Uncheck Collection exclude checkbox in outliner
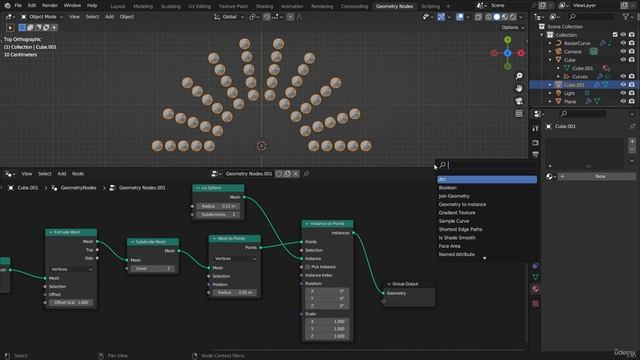The width and height of the screenshot is (640, 360). tap(615, 35)
